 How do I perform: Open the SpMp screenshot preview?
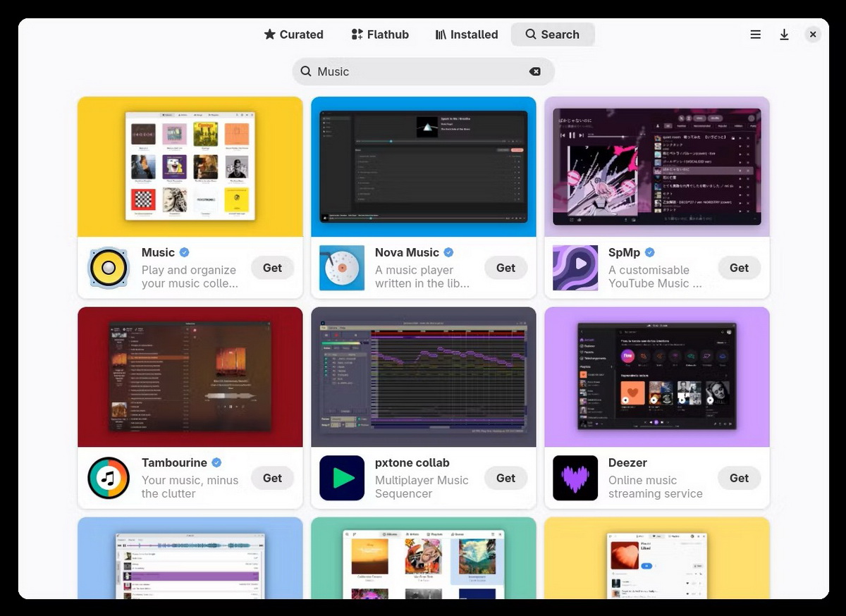click(x=657, y=166)
